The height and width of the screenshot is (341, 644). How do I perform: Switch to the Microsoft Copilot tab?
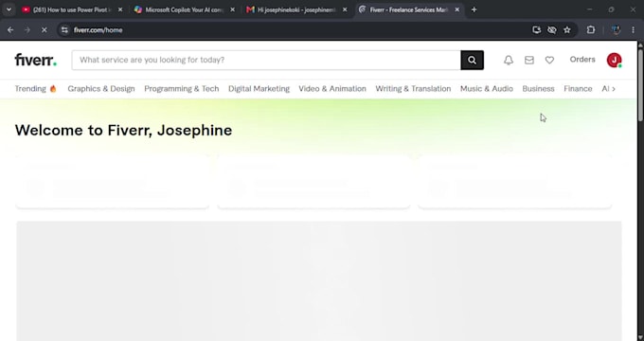tap(184, 9)
